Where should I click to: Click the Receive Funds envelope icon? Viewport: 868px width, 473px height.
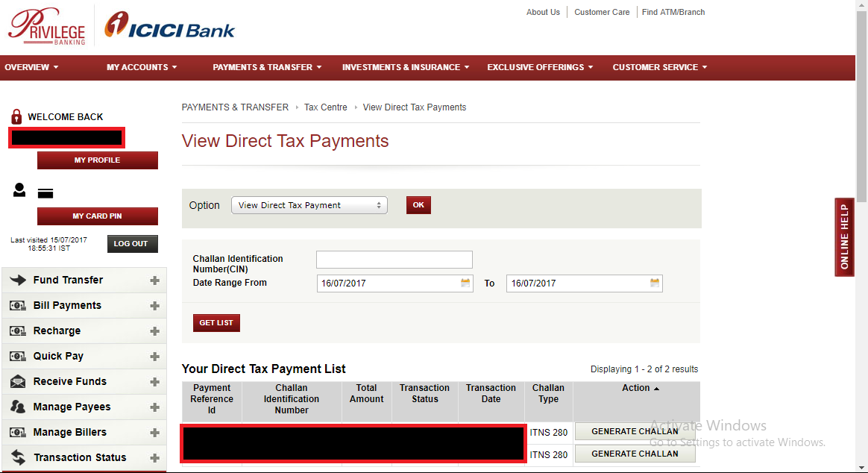pos(18,381)
